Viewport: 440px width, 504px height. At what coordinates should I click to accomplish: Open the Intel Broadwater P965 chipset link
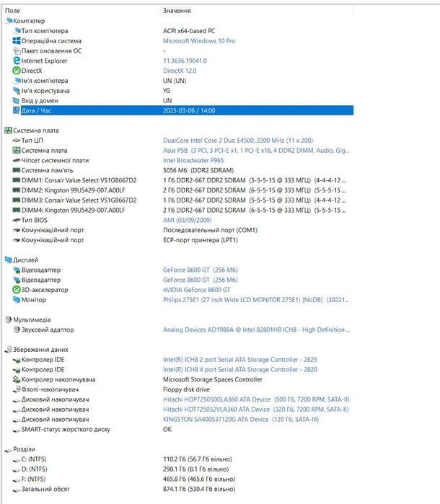pyautogui.click(x=193, y=160)
